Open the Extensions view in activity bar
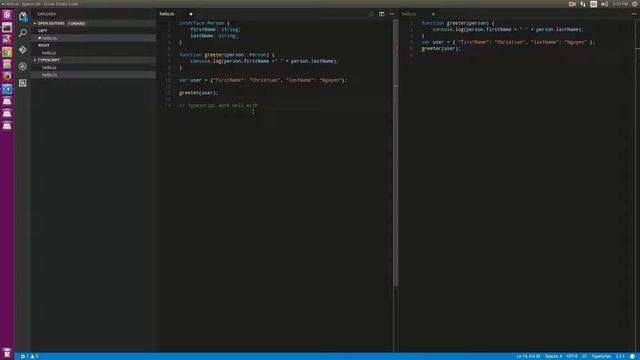This screenshot has height=360, width=640. pyautogui.click(x=23, y=83)
